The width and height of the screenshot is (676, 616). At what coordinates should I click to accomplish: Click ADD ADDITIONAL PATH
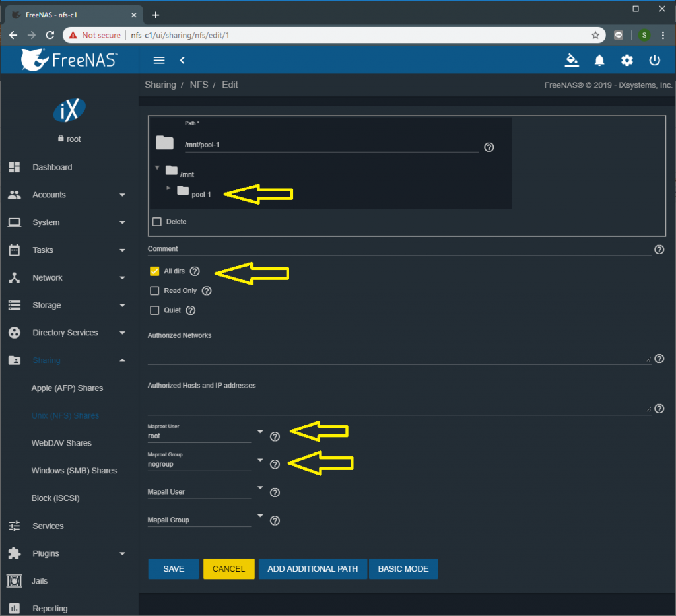tap(312, 568)
